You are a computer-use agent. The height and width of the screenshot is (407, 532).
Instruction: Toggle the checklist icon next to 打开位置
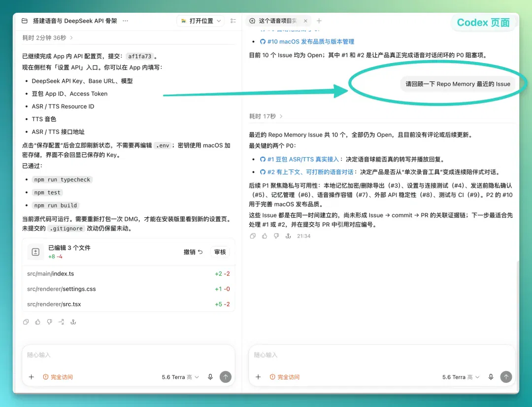[x=233, y=21]
